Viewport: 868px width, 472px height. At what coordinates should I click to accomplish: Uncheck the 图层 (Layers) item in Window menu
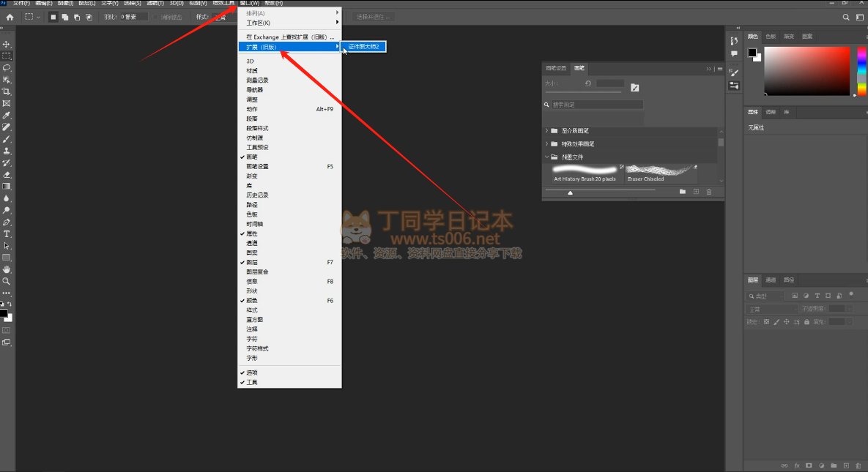click(x=252, y=262)
